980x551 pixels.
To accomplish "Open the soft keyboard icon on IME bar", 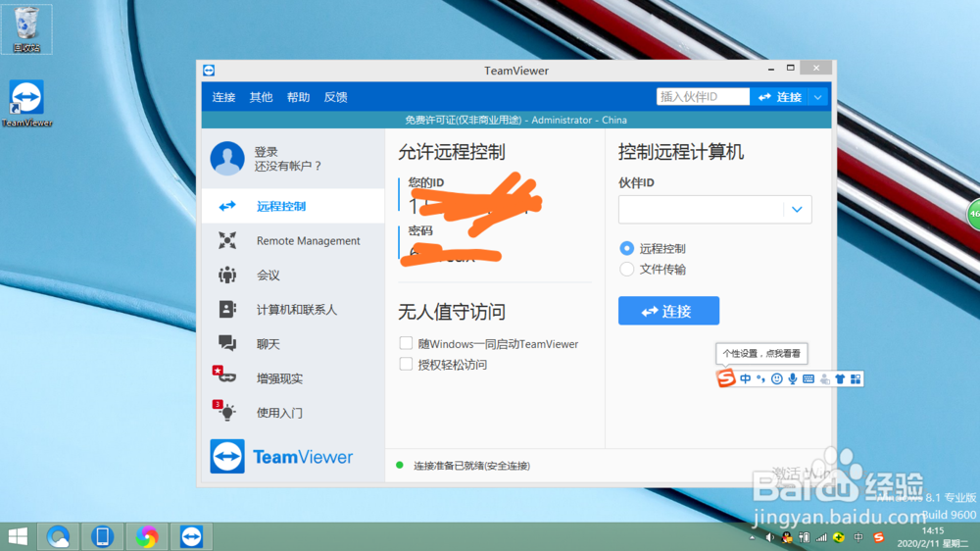I will click(808, 378).
